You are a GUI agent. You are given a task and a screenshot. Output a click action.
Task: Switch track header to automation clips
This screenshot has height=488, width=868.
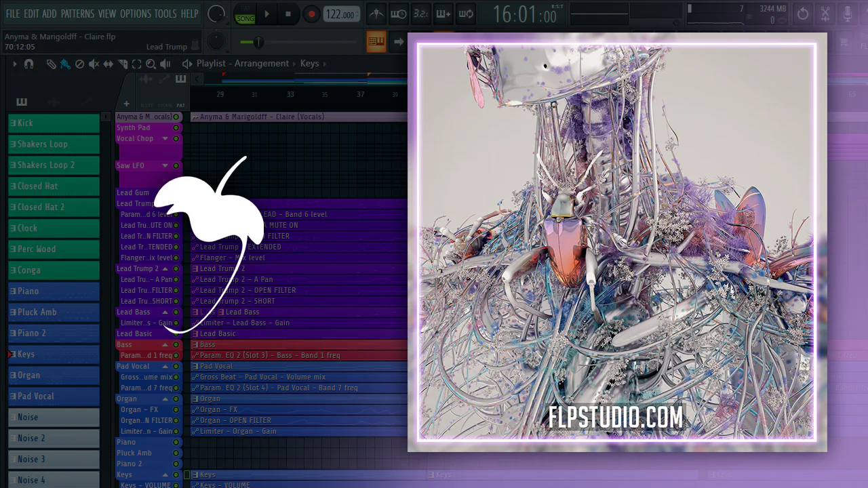[163, 79]
